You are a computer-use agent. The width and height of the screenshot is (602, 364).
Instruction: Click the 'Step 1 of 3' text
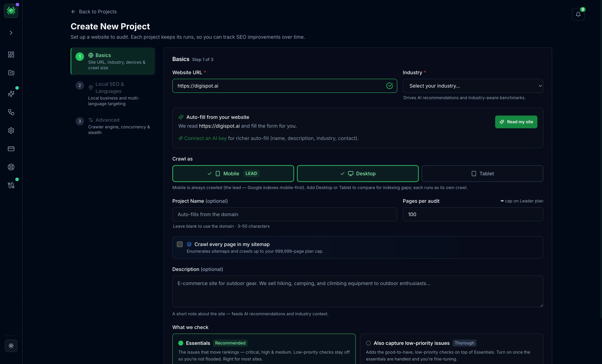(203, 60)
